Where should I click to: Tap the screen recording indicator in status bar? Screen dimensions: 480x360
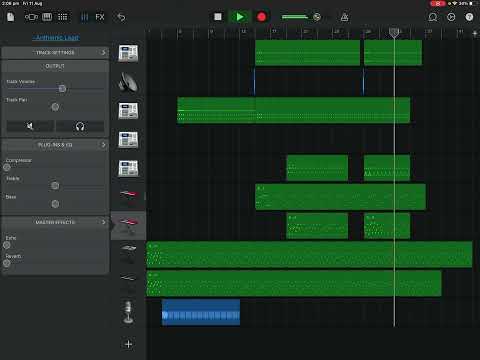(437, 3)
